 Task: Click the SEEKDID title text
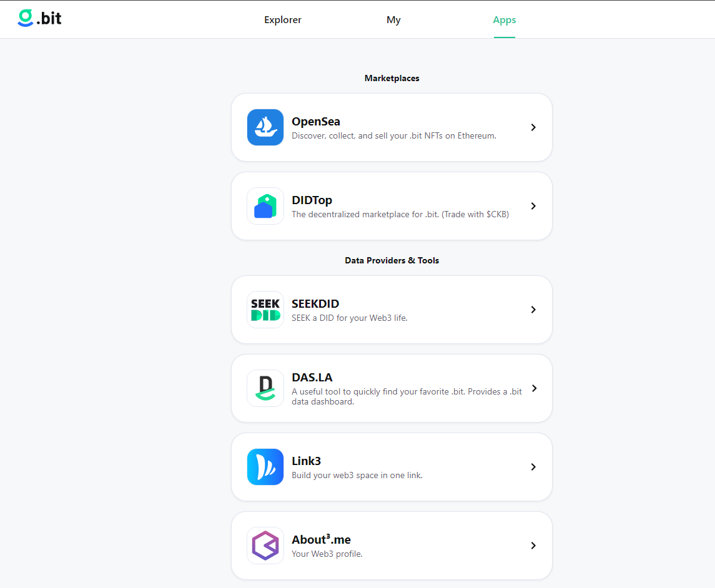(x=315, y=304)
